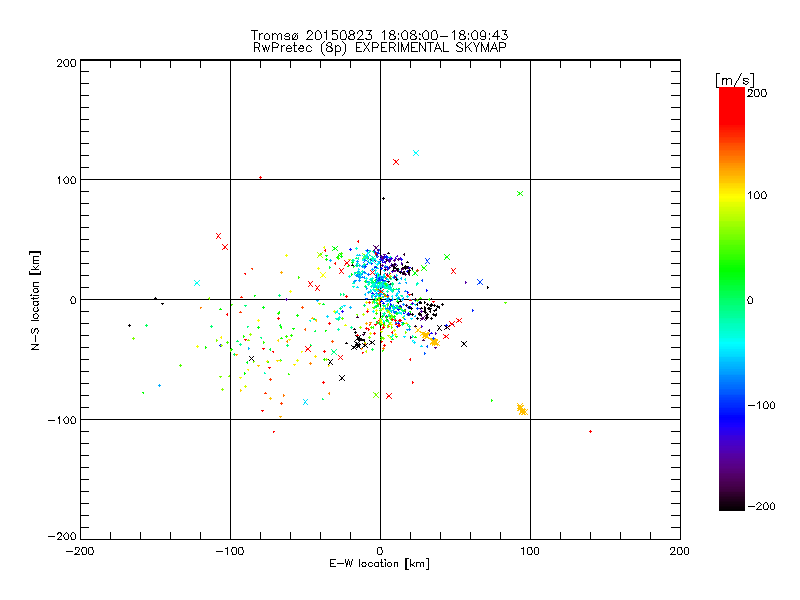Click the N-S location [km] axis label
Viewport: 800px width, 600px height.
(x=37, y=299)
